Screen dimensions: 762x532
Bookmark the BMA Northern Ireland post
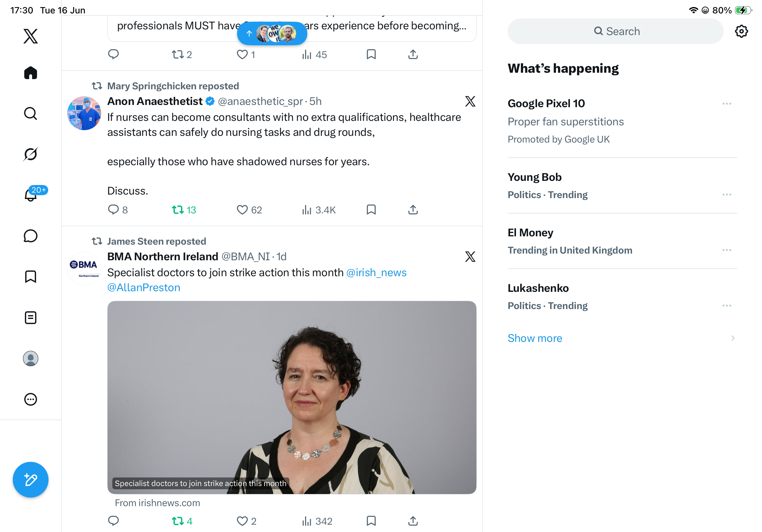[371, 521]
